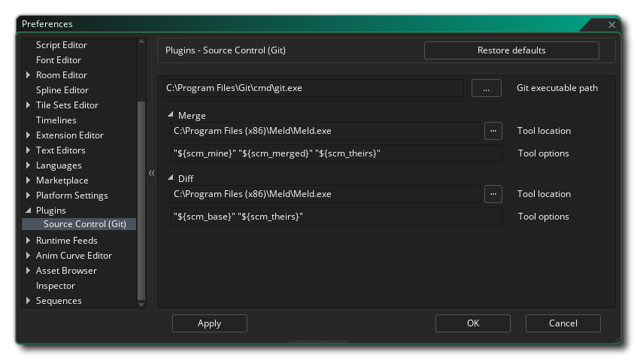Viewport: 637px width, 364px height.
Task: Expand the Room Editor tree node
Action: (x=28, y=75)
